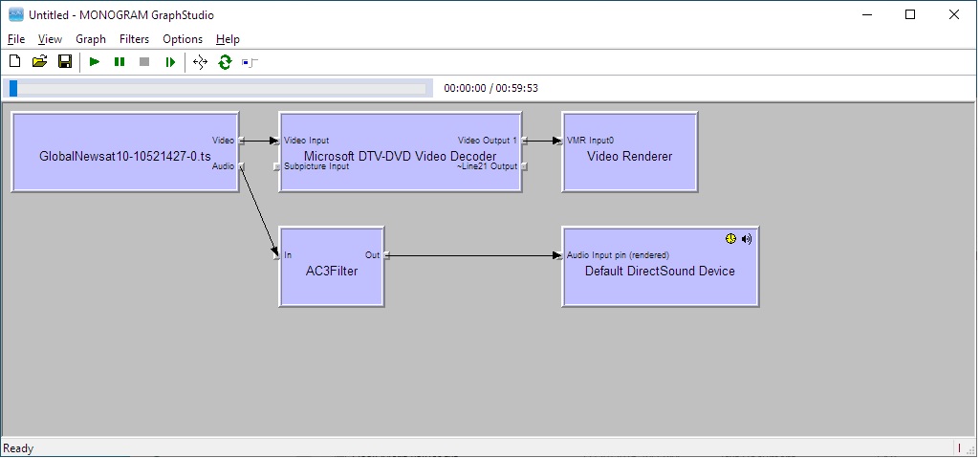This screenshot has height=458, width=980.
Task: Select the AC3Filter node
Action: tap(331, 267)
